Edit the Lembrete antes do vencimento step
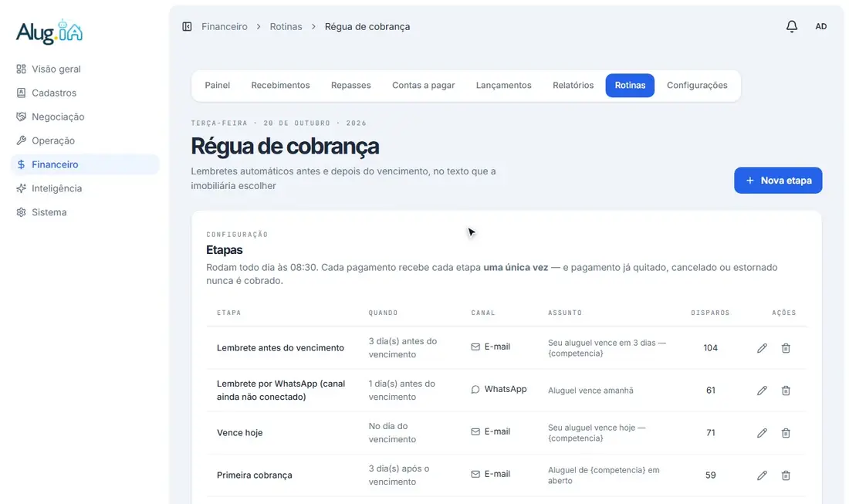This screenshot has width=849, height=504. [x=762, y=348]
